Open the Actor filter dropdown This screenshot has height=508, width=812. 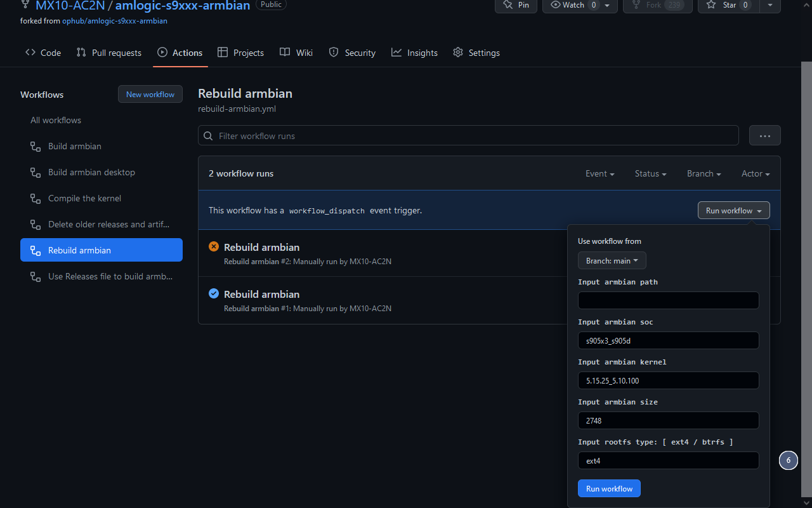tap(755, 173)
